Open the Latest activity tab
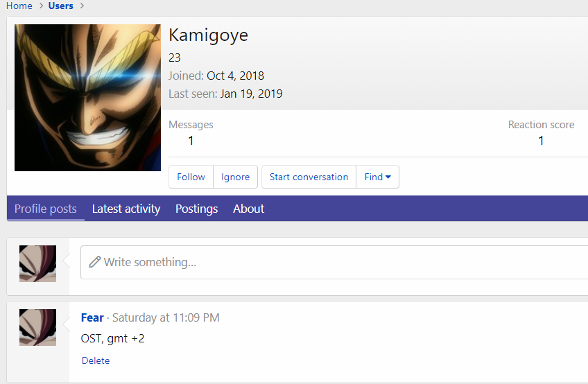Screen dimensions: 588x384 click(126, 209)
